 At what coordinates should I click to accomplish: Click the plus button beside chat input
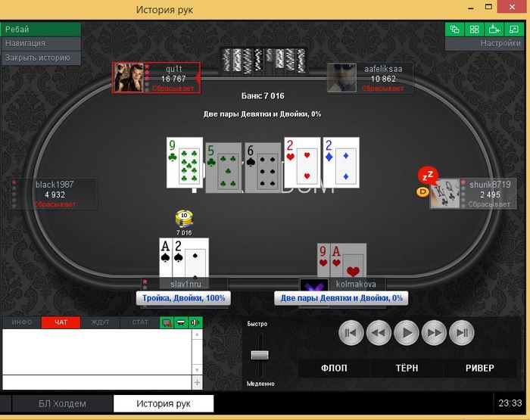click(x=197, y=382)
